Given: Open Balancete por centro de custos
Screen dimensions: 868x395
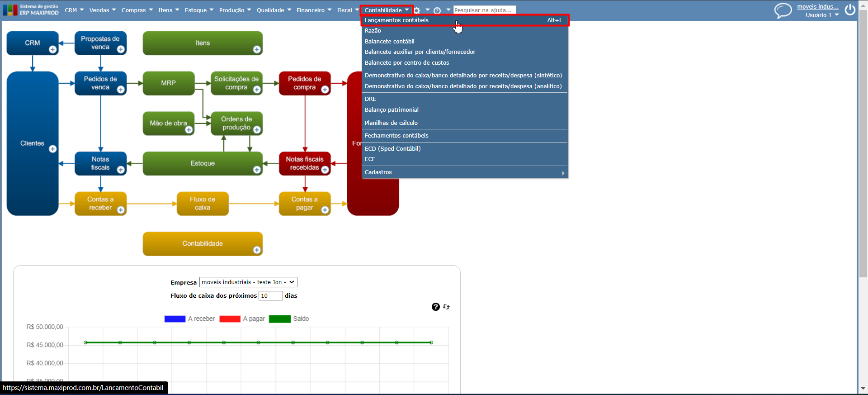Looking at the screenshot, I should (465, 63).
